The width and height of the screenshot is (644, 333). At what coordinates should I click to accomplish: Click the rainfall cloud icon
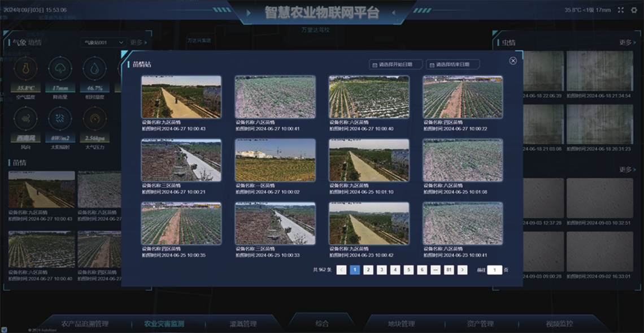pyautogui.click(x=60, y=69)
